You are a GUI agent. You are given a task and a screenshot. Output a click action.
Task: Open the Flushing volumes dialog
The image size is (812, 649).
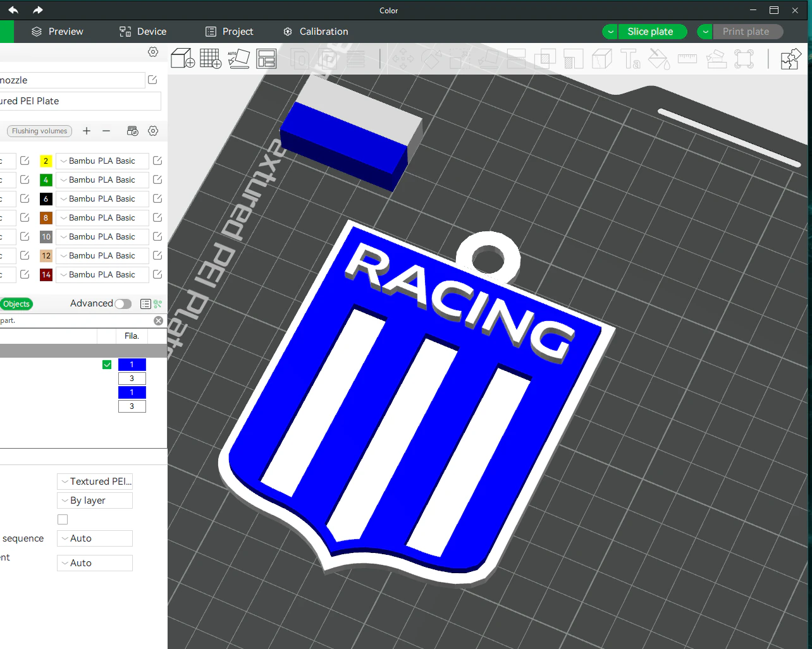pyautogui.click(x=39, y=131)
